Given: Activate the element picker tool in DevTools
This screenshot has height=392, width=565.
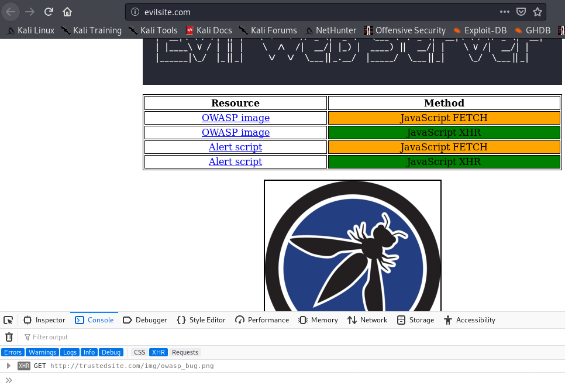Looking at the screenshot, I should 8,320.
